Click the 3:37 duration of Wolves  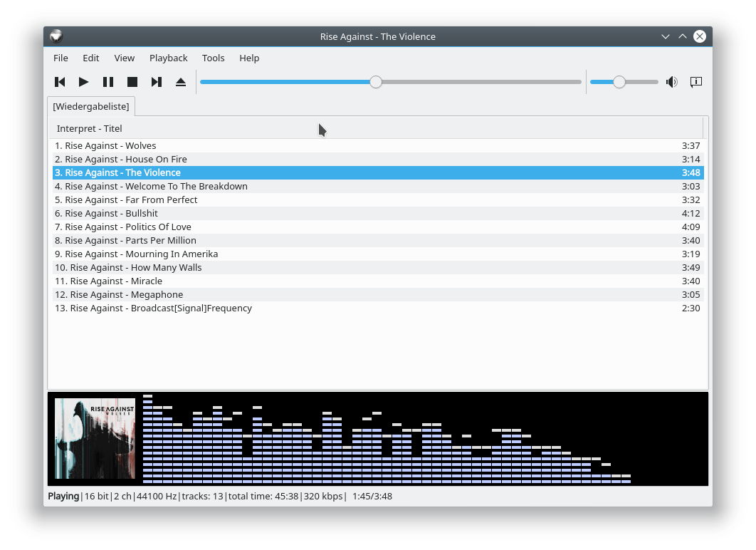click(x=691, y=146)
